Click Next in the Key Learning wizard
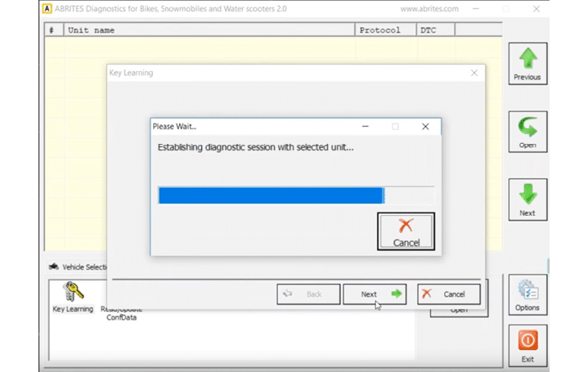 pyautogui.click(x=374, y=294)
